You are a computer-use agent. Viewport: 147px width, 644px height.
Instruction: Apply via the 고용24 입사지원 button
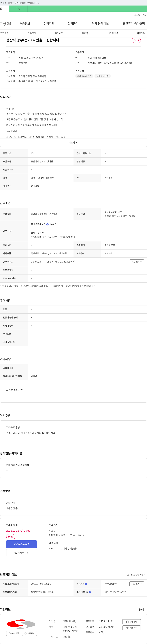21,544
